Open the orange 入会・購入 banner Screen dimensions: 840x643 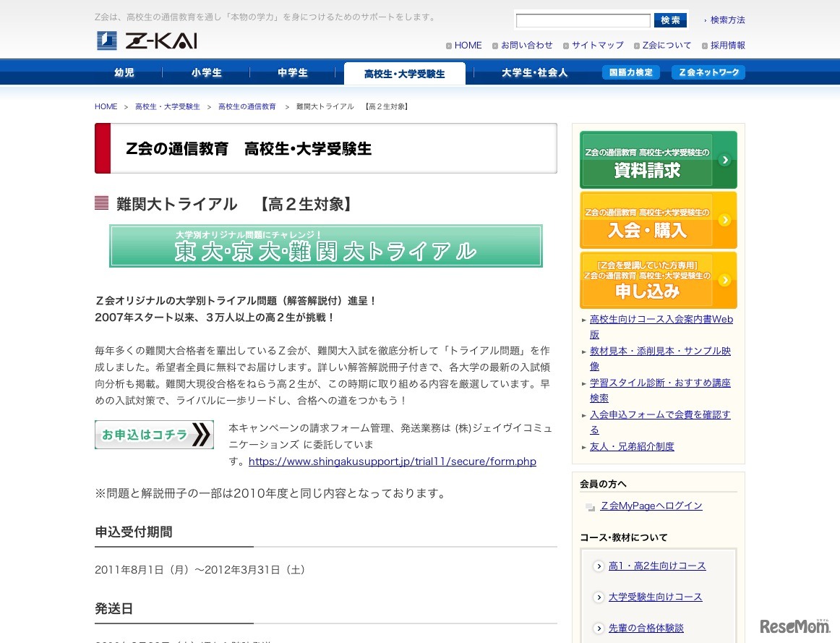tap(657, 219)
